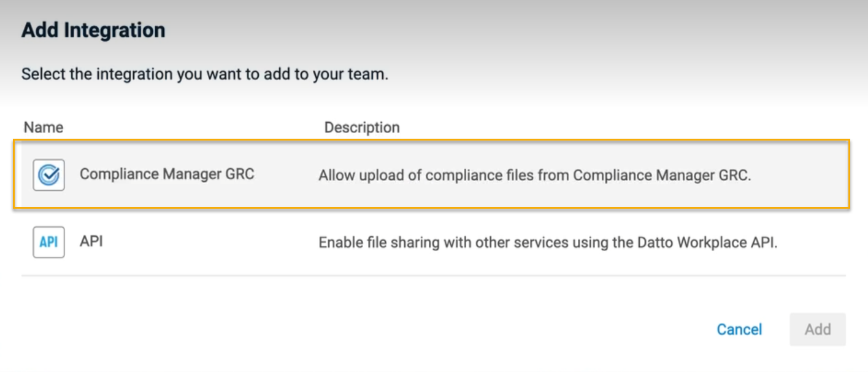
Task: Click blank right end of API row
Action: click(x=816, y=242)
